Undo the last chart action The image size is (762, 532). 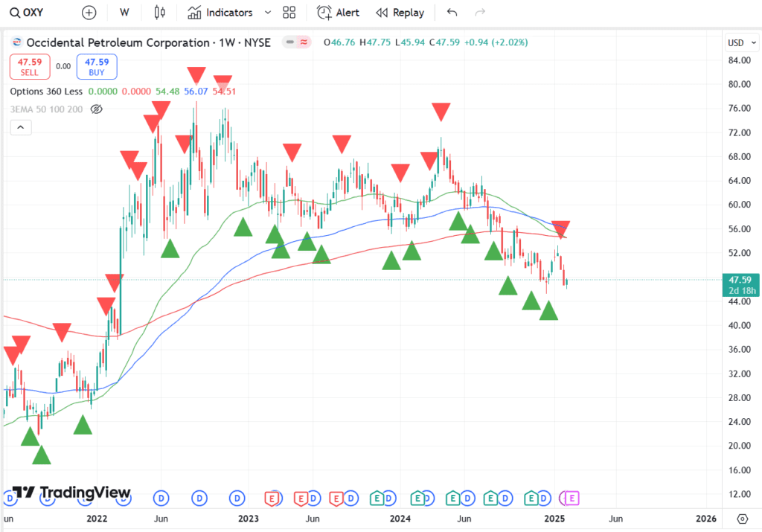[452, 13]
